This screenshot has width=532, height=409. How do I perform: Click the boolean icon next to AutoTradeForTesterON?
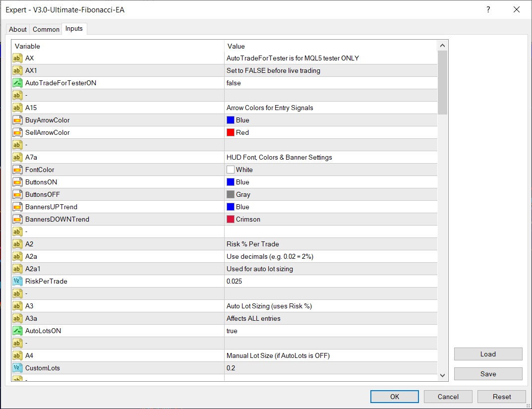click(x=17, y=83)
